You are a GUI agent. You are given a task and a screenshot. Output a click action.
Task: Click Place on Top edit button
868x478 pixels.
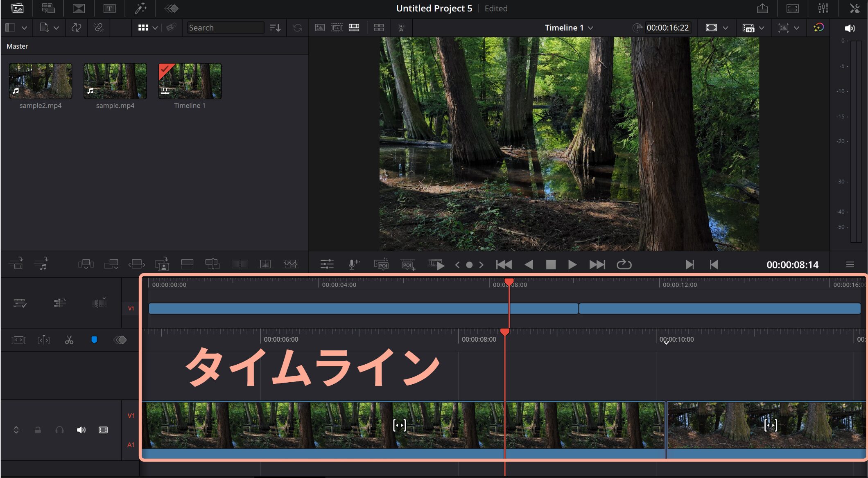coord(187,264)
